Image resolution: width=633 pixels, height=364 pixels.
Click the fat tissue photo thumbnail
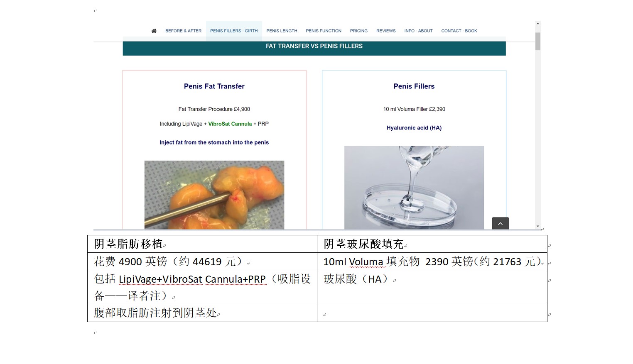[x=214, y=195]
